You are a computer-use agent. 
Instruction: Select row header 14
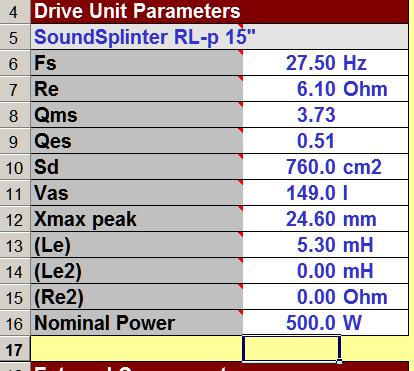coord(15,271)
